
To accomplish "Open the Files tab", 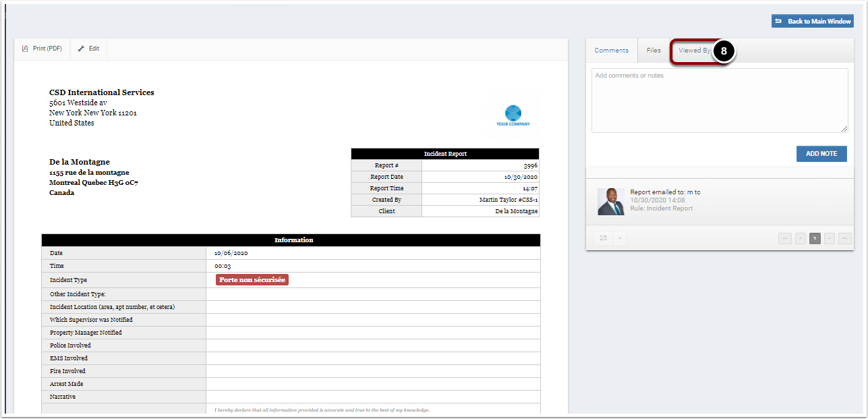I will point(654,51).
